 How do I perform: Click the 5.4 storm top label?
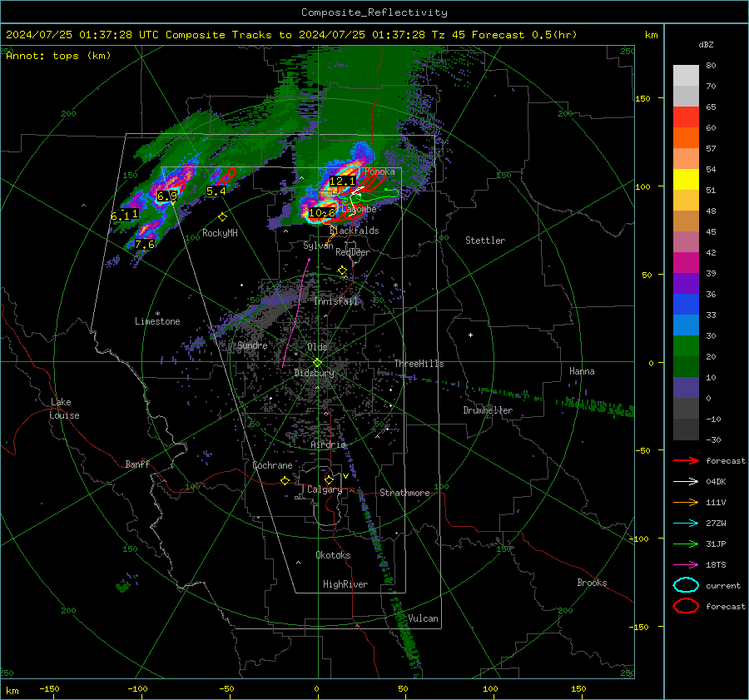pyautogui.click(x=216, y=191)
